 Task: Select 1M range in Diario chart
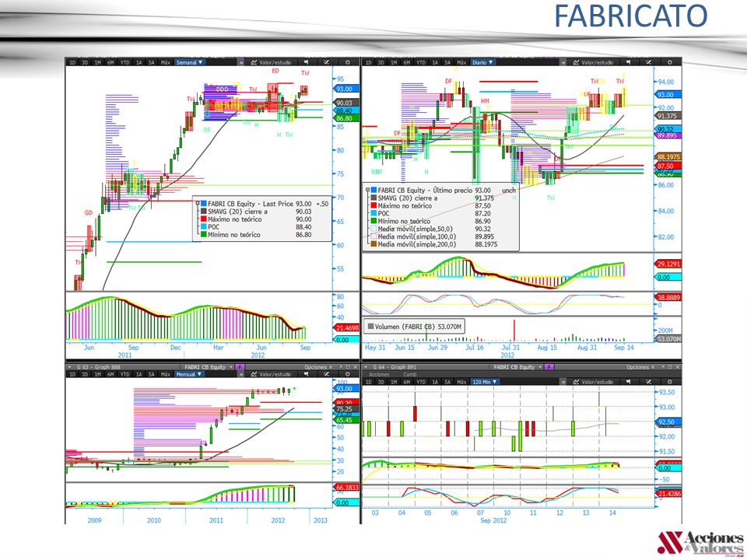tap(394, 62)
